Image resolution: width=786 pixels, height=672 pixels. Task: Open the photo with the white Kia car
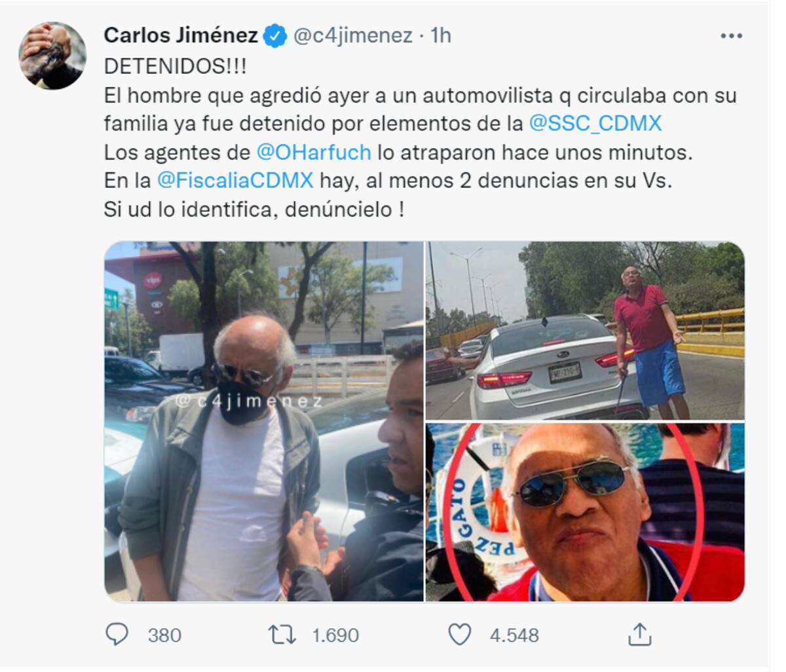pos(585,331)
